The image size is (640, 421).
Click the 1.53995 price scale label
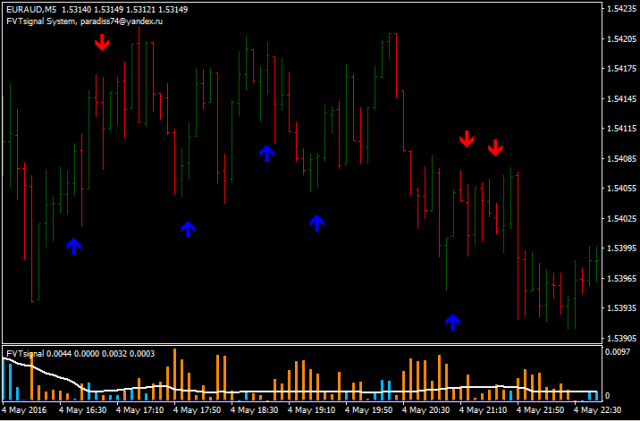pyautogui.click(x=622, y=248)
